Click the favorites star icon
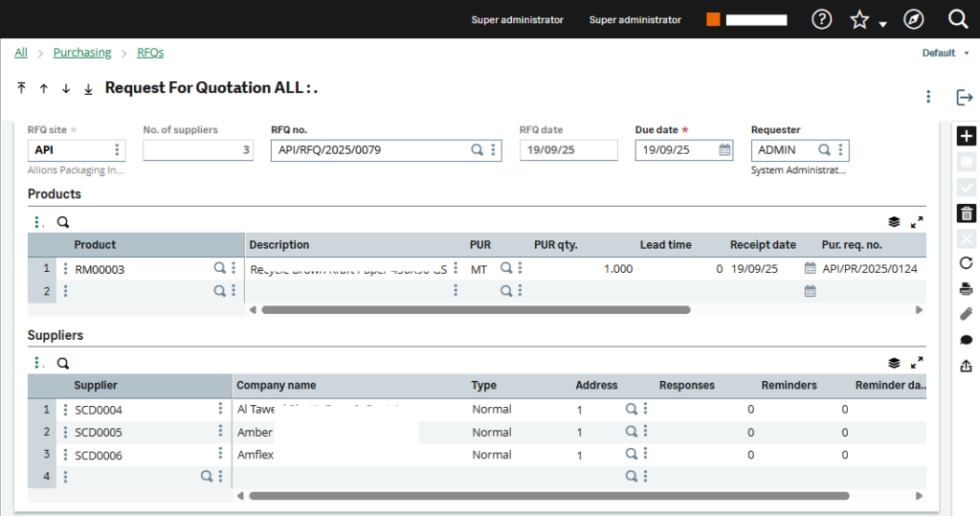The image size is (980, 516). 859,19
